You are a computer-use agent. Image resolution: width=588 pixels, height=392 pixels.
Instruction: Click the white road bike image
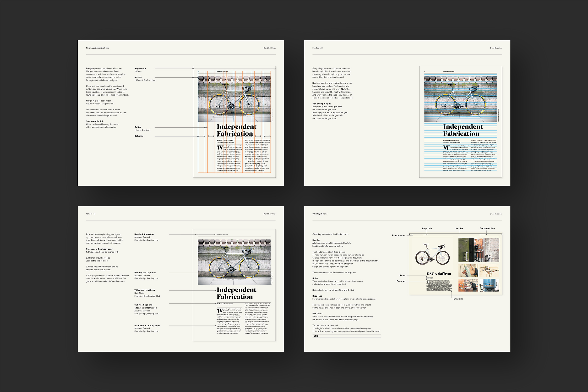[x=432, y=254]
